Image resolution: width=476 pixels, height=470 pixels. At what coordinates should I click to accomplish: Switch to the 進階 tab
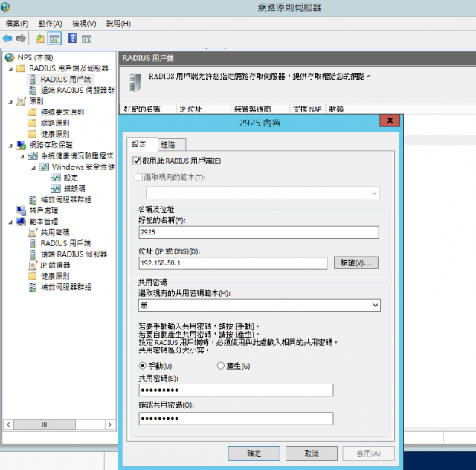pos(171,145)
